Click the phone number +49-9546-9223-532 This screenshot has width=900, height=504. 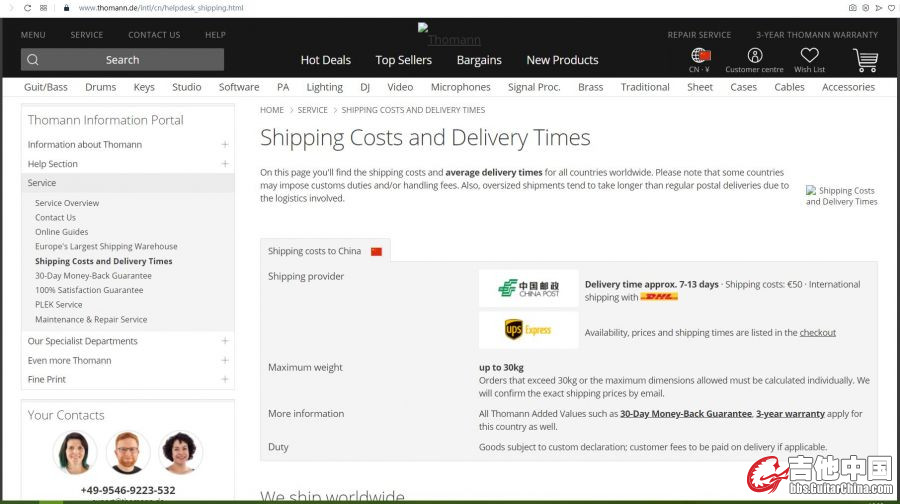128,490
